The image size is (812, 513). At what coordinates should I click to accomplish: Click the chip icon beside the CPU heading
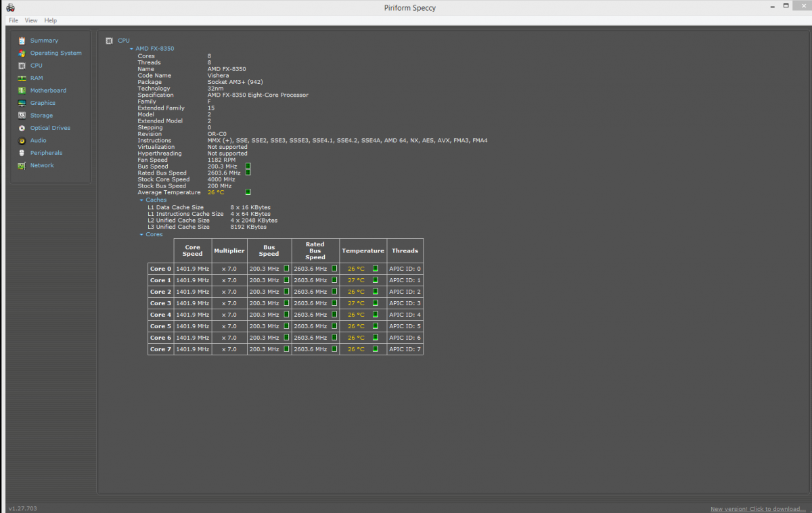click(109, 41)
